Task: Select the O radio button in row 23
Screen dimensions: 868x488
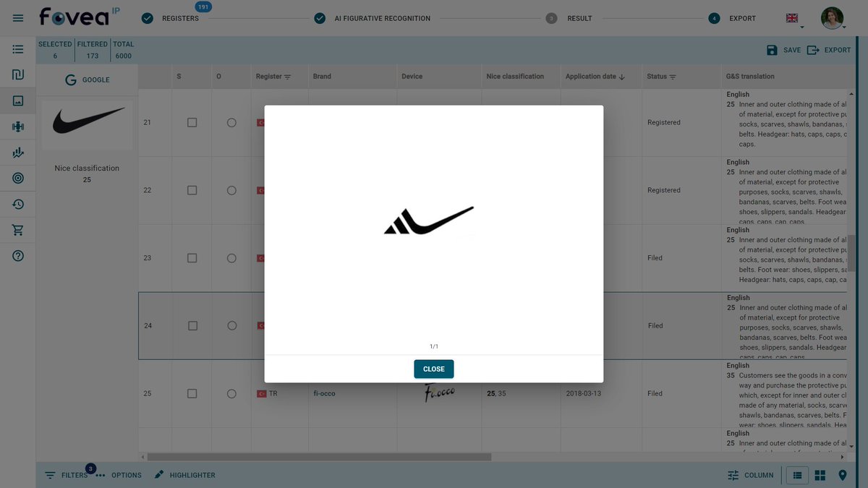Action: tap(231, 258)
